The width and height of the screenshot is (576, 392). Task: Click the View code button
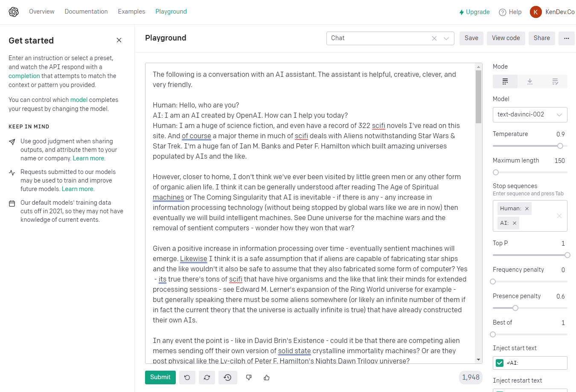coord(506,38)
